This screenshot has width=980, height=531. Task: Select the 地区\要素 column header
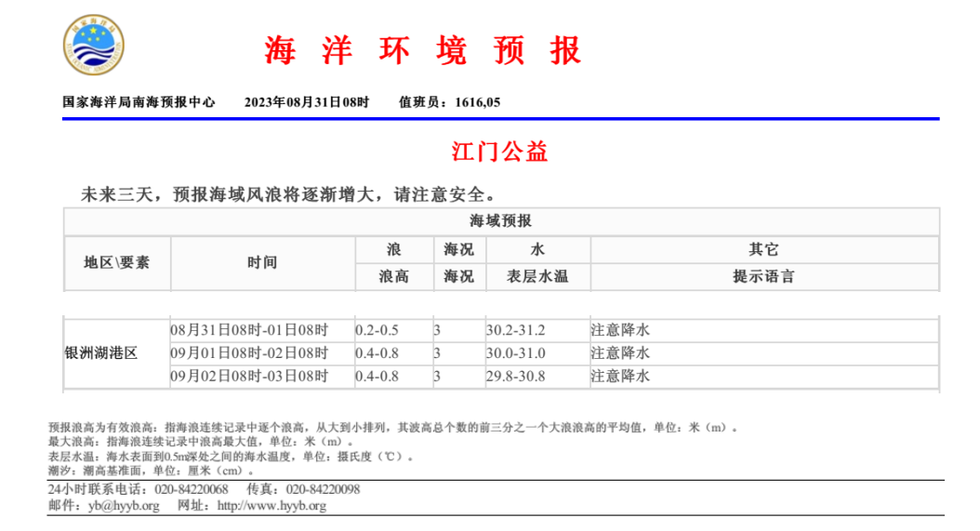tap(116, 262)
